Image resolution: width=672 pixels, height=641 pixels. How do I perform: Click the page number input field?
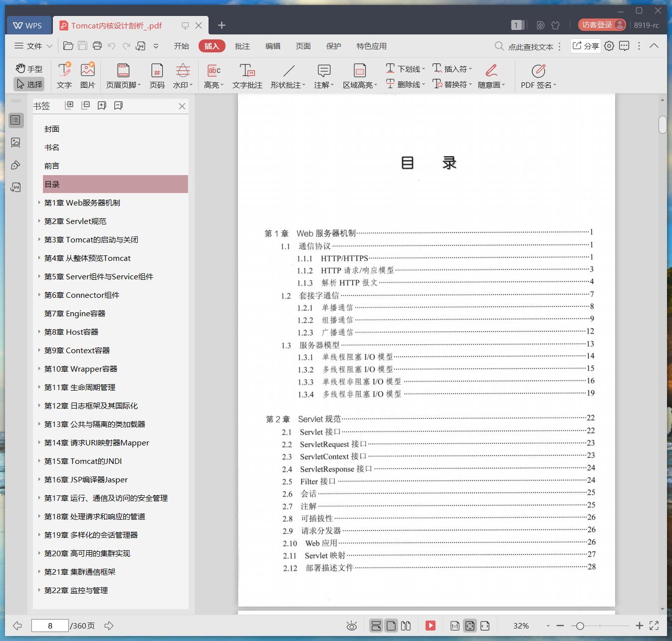click(x=50, y=626)
